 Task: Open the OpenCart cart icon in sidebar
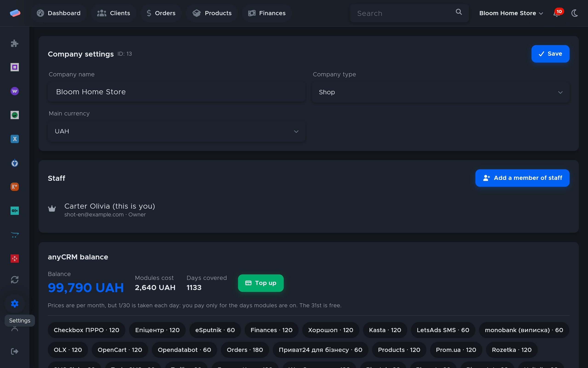[x=14, y=235]
